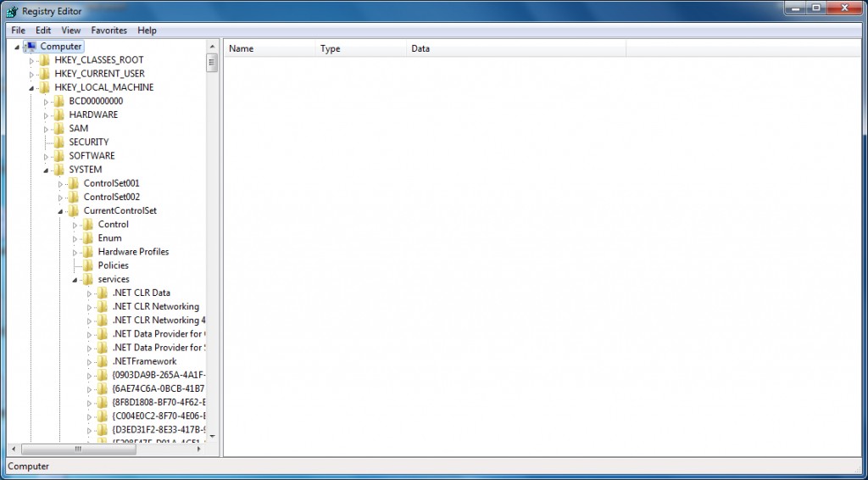
Task: Maximize the Registry Editor window
Action: pyautogui.click(x=816, y=8)
